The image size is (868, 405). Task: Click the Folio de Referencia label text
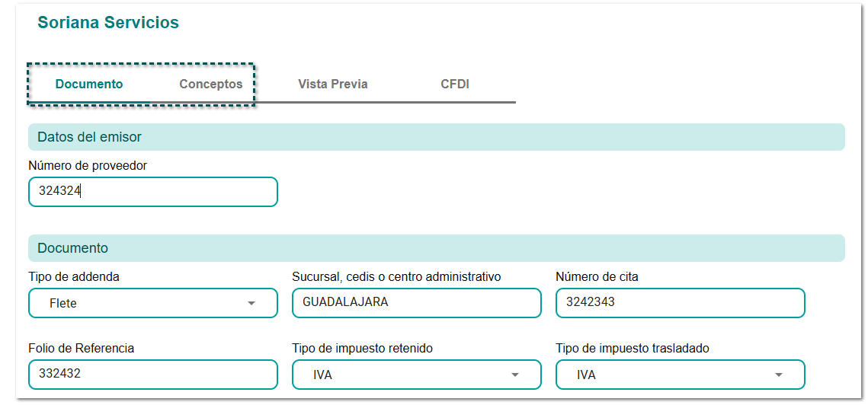(x=82, y=349)
